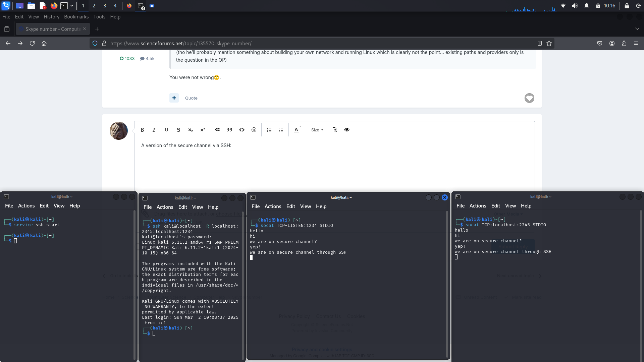
Task: Open the Actions menu in socat TCP-LISTEN terminal
Action: 272,206
